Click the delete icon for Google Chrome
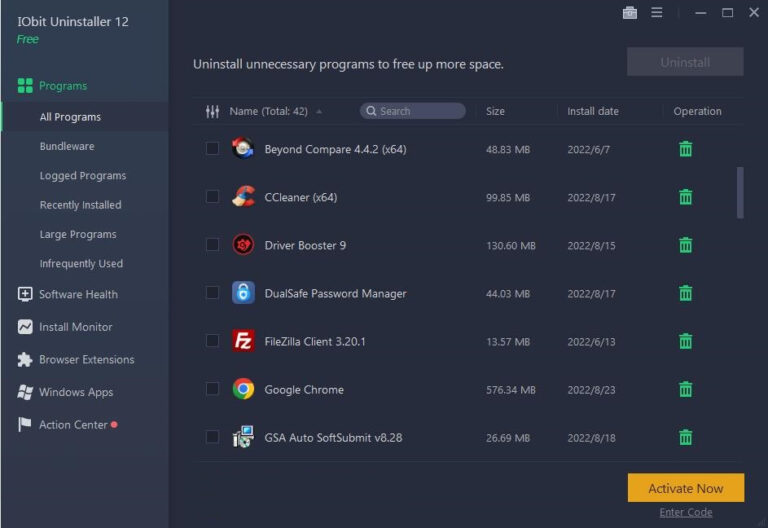Screen dimensions: 768x528 coord(685,389)
